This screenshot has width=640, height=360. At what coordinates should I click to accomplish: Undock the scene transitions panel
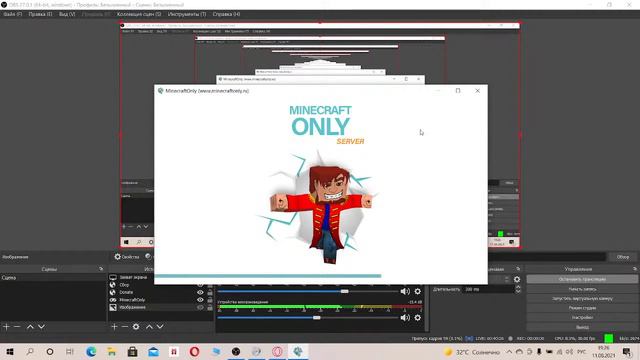[x=518, y=269]
